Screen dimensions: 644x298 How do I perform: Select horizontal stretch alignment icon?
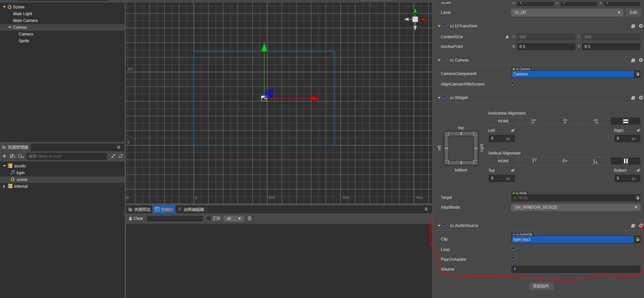coord(625,121)
